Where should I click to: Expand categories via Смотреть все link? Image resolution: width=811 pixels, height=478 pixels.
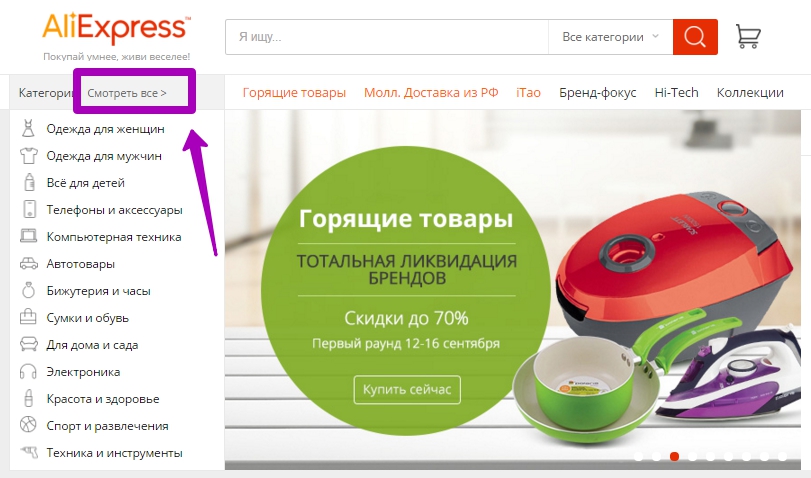127,93
